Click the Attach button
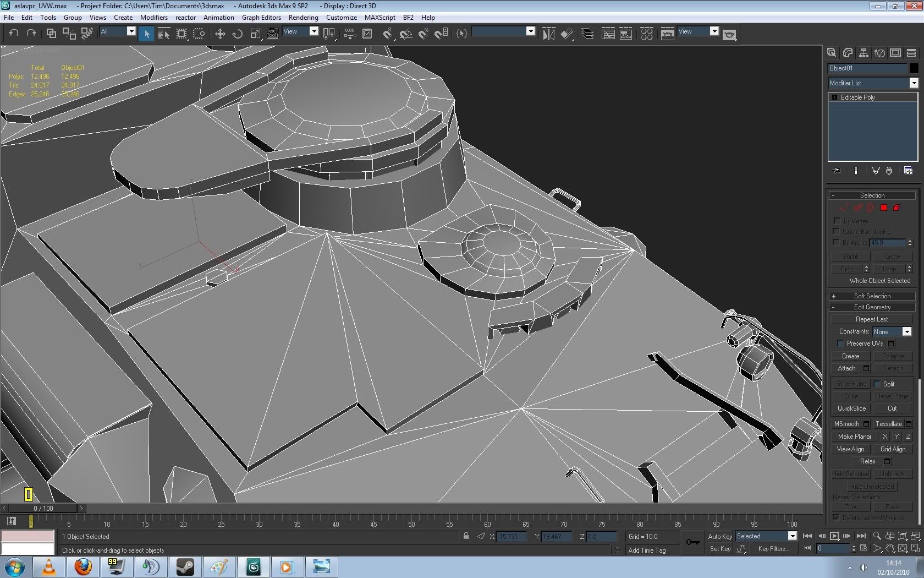The width and height of the screenshot is (924, 578). [x=846, y=368]
